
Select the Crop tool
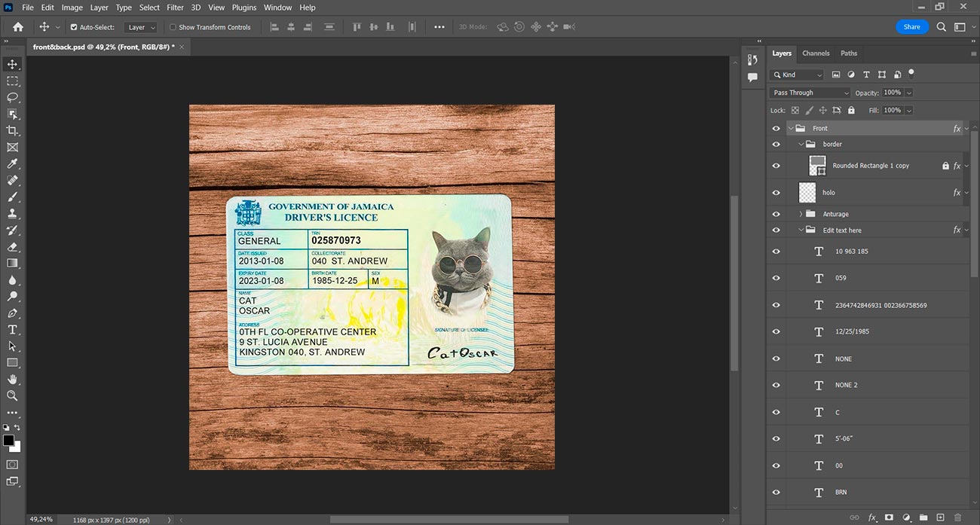click(x=12, y=130)
